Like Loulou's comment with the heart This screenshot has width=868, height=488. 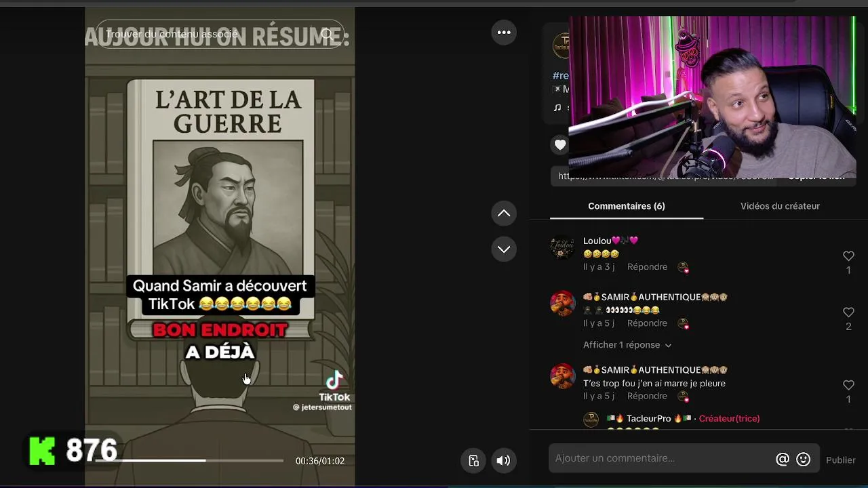pos(848,256)
